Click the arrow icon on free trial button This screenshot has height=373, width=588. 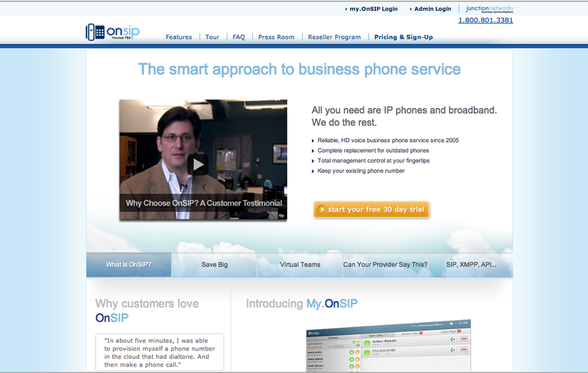322,209
